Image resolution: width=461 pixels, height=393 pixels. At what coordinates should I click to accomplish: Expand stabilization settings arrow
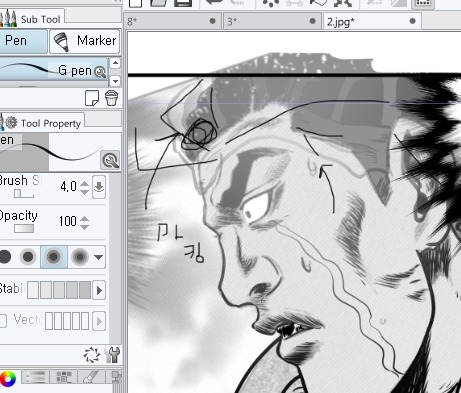coord(99,290)
